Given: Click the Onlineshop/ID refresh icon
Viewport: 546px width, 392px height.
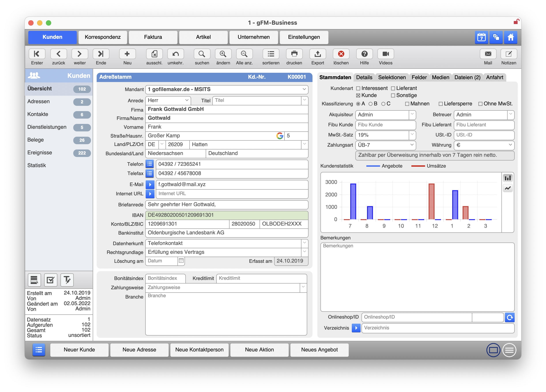Looking at the screenshot, I should click(x=509, y=317).
